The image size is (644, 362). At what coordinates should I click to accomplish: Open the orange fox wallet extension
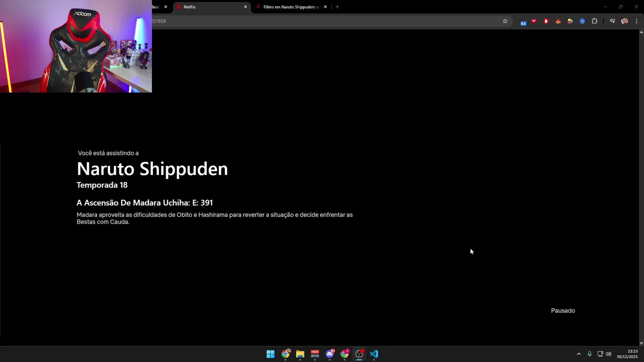click(x=558, y=21)
